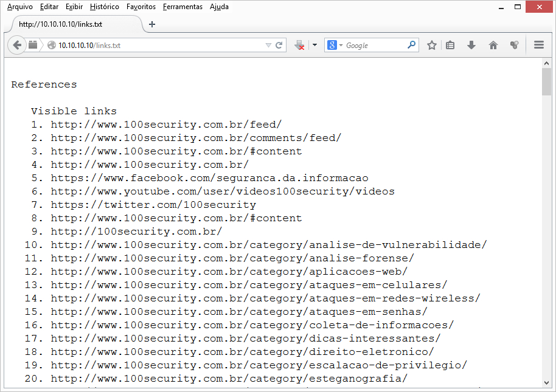Viewport: 556px width, 392px height.
Task: Reload the page with refresh icon
Action: click(x=279, y=45)
